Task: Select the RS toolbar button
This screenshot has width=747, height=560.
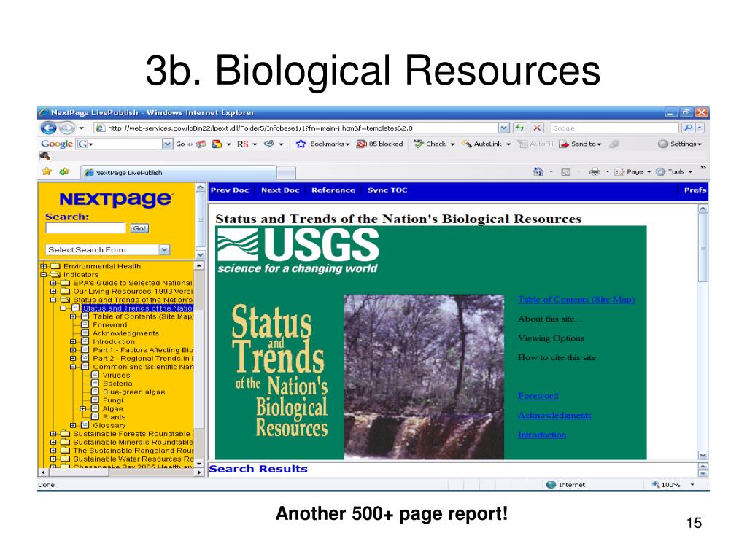Action: tap(242, 144)
